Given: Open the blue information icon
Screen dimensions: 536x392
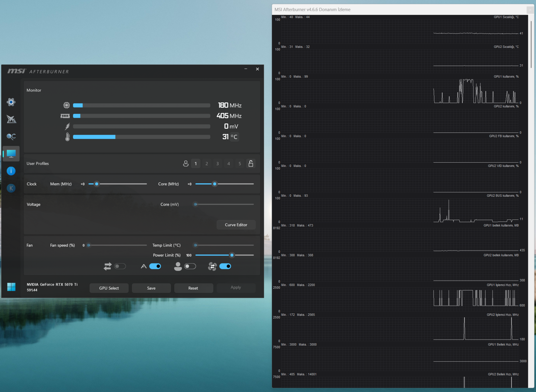Looking at the screenshot, I should tap(11, 171).
